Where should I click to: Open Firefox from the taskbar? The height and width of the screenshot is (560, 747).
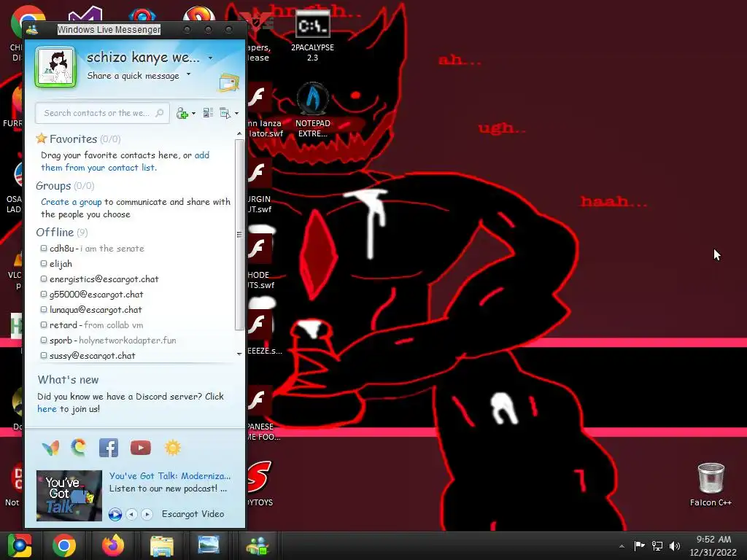[x=113, y=545]
